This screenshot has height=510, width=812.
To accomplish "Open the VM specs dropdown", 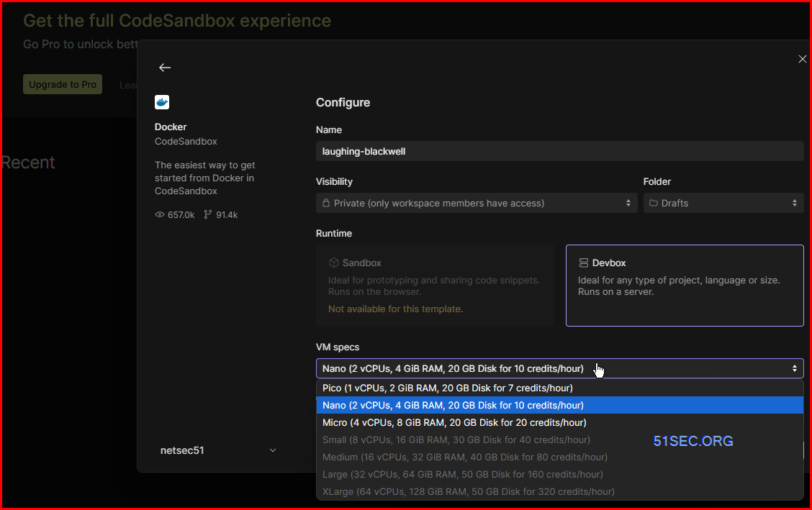I will 559,368.
